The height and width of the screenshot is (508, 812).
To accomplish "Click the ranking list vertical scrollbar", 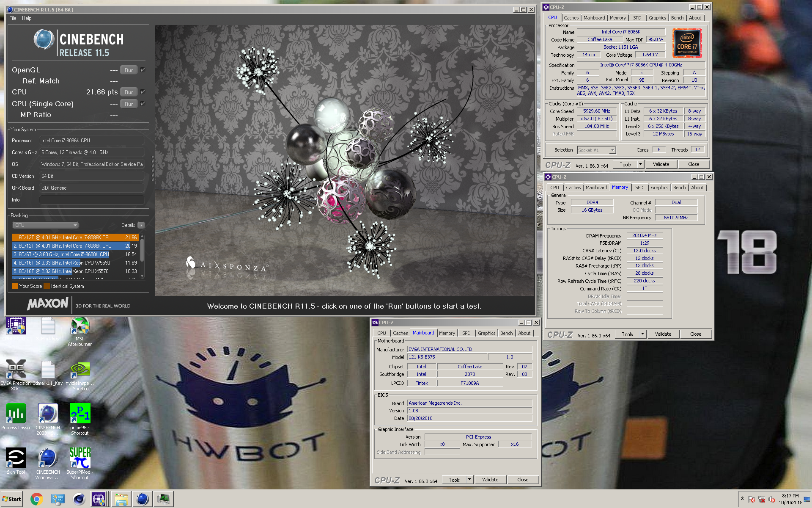I will (x=142, y=250).
